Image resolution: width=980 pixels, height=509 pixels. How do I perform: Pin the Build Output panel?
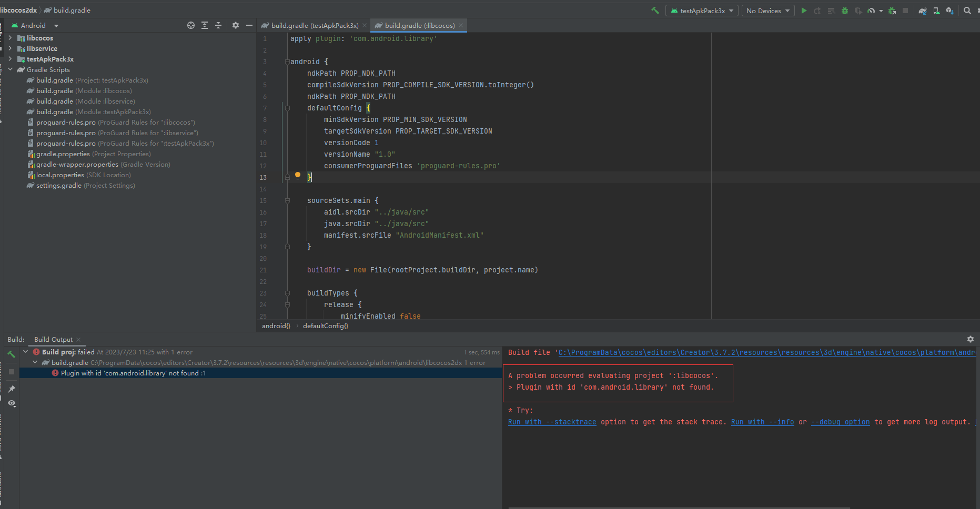(x=11, y=389)
